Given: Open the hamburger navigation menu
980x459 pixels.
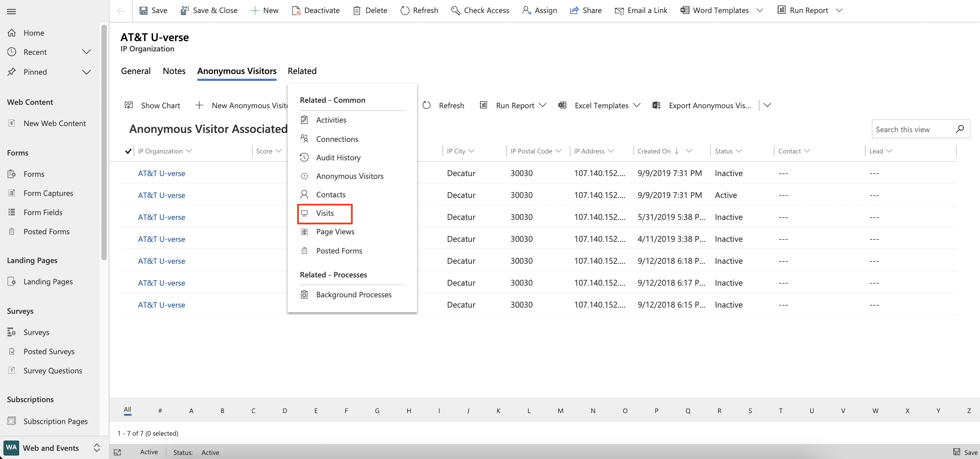Looking at the screenshot, I should coord(11,11).
